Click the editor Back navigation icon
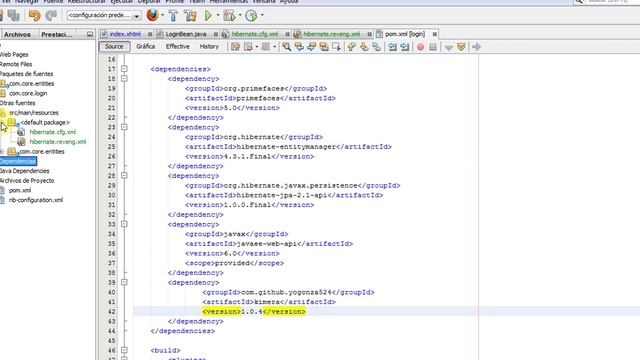The width and height of the screenshot is (640, 360). [x=248, y=47]
